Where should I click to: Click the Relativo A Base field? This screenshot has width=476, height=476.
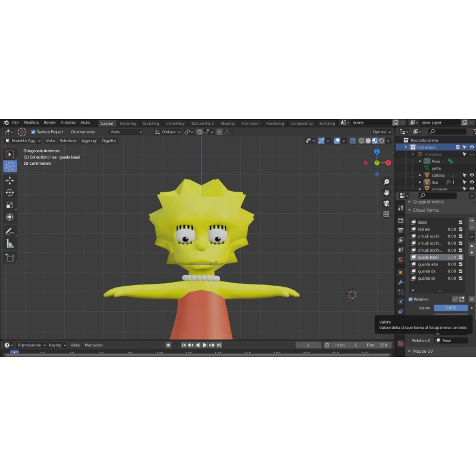coord(451,340)
